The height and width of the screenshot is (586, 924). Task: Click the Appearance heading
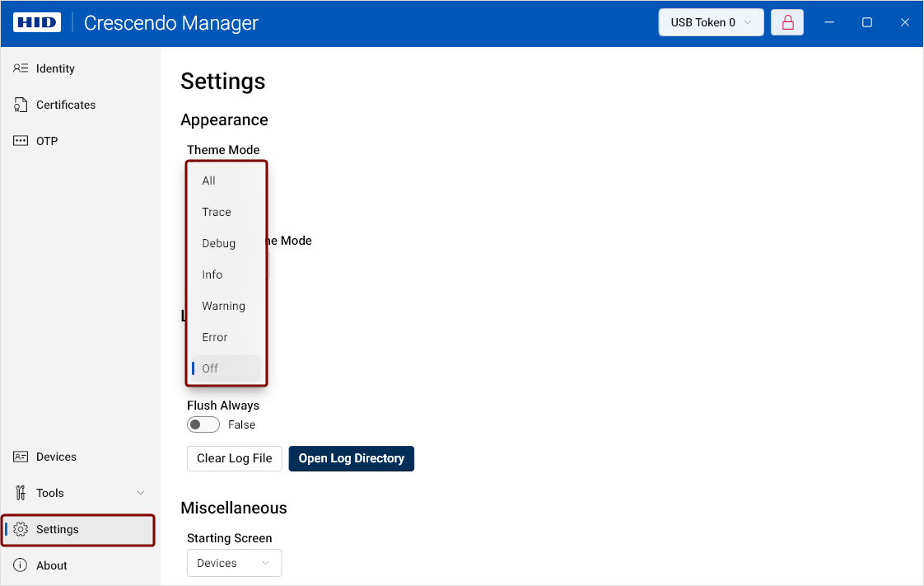[224, 120]
